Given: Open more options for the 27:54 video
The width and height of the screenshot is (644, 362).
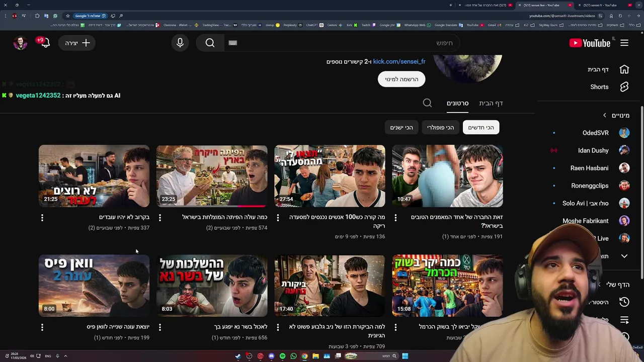Looking at the screenshot, I should tap(278, 218).
